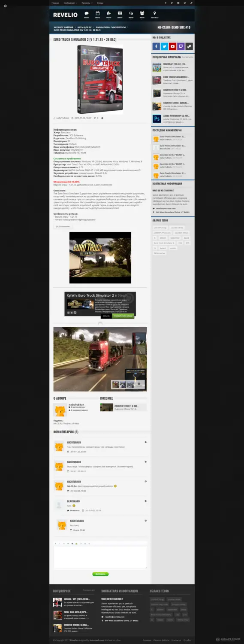This screenshot has width=244, height=644.
Task: Open the purple Twitch social button
Action: tap(181, 46)
